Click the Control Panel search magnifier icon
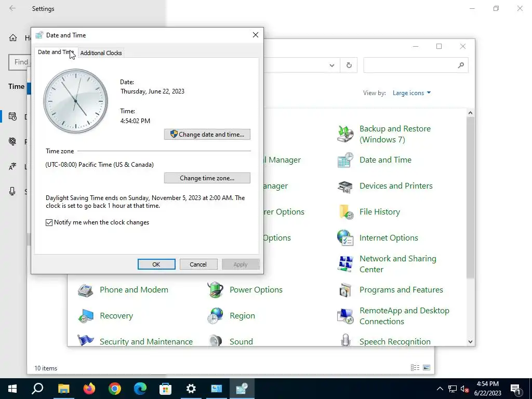 (460, 65)
